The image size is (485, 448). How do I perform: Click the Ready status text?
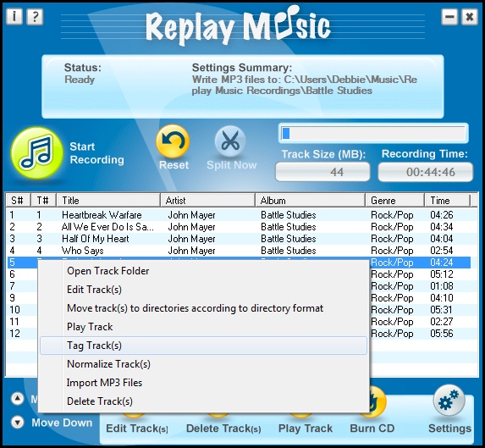pyautogui.click(x=80, y=80)
